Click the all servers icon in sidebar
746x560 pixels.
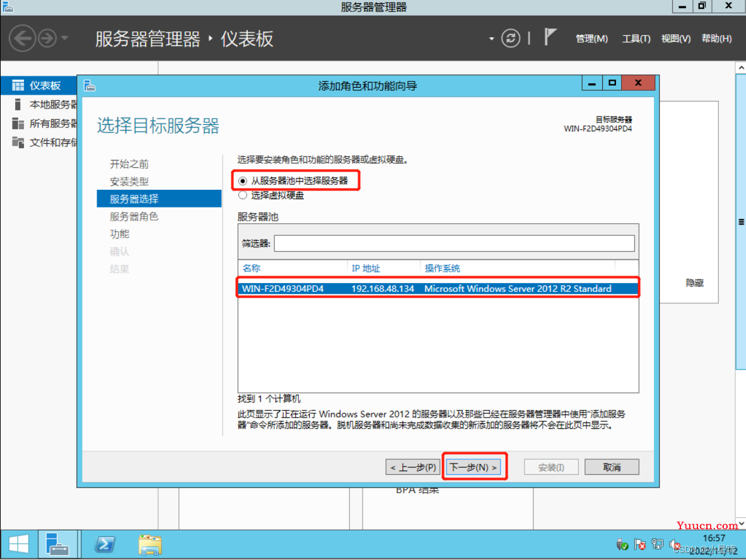tap(18, 124)
